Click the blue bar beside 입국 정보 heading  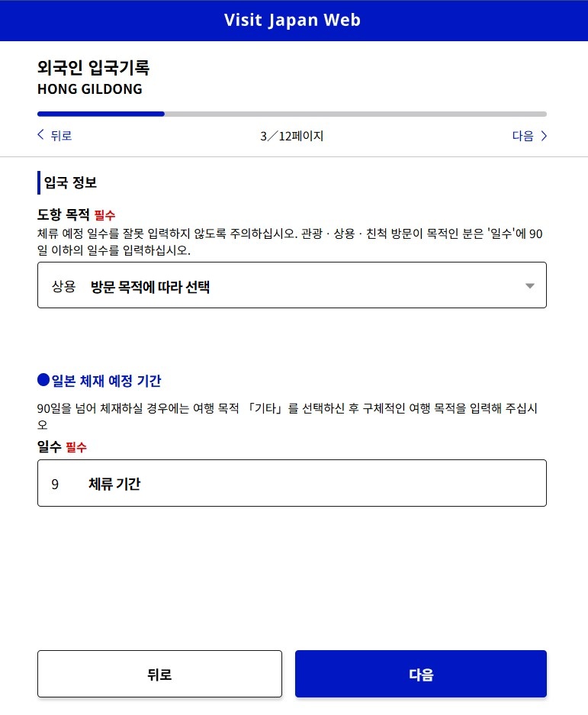[39, 182]
